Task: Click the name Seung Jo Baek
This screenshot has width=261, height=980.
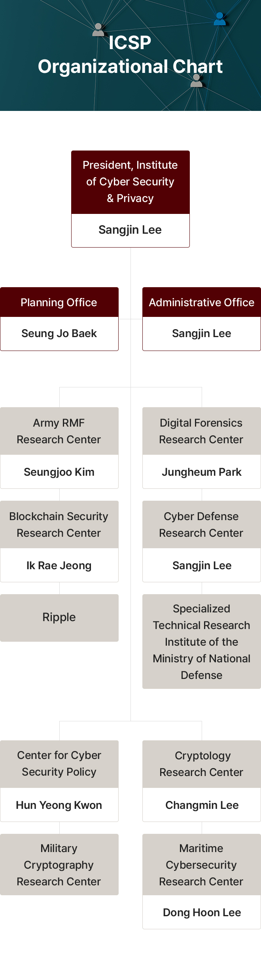Action: 59,334
